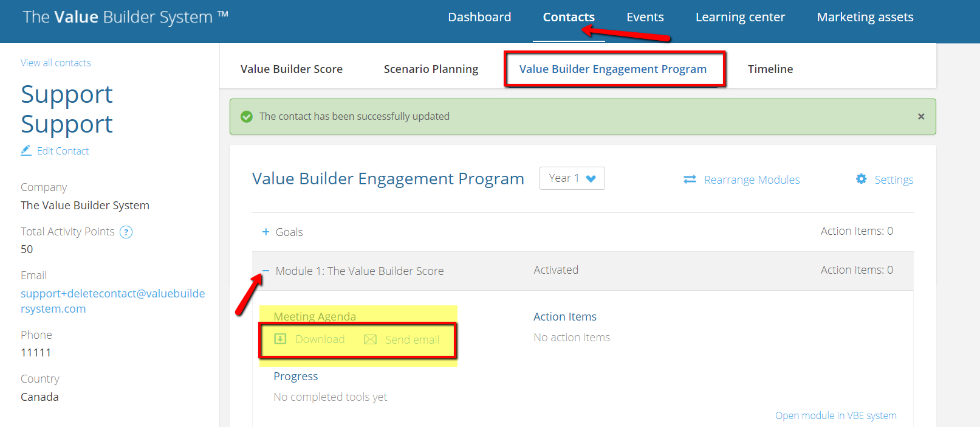Click the Meeting Agenda download icon
The width and height of the screenshot is (980, 427).
[280, 339]
